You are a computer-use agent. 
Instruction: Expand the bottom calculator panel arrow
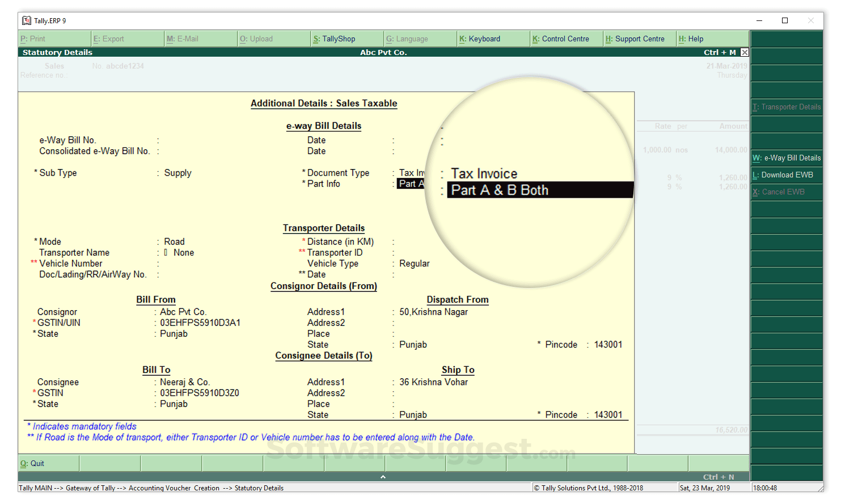383,477
